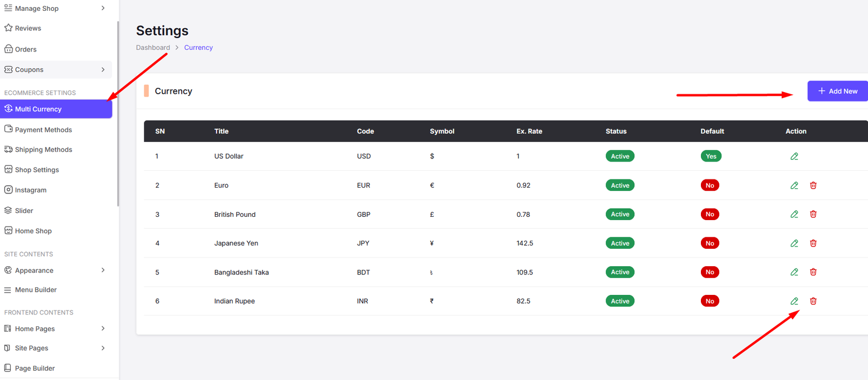Click edit pencil icon for US Dollar

pos(794,156)
